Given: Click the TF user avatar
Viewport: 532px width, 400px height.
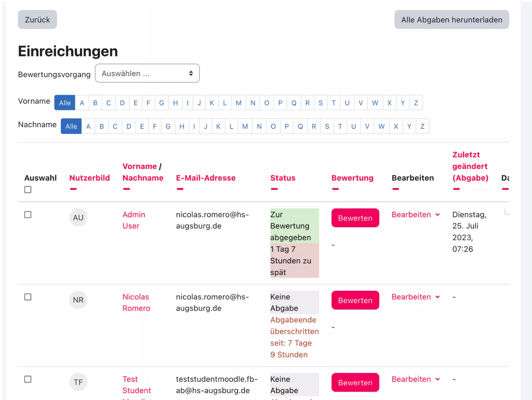Looking at the screenshot, I should (x=78, y=382).
